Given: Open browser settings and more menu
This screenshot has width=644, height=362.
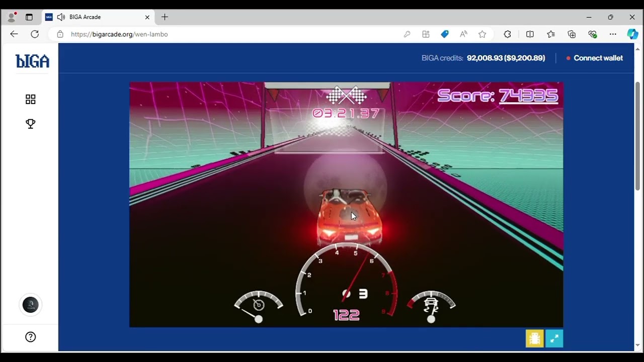Looking at the screenshot, I should 613,34.
